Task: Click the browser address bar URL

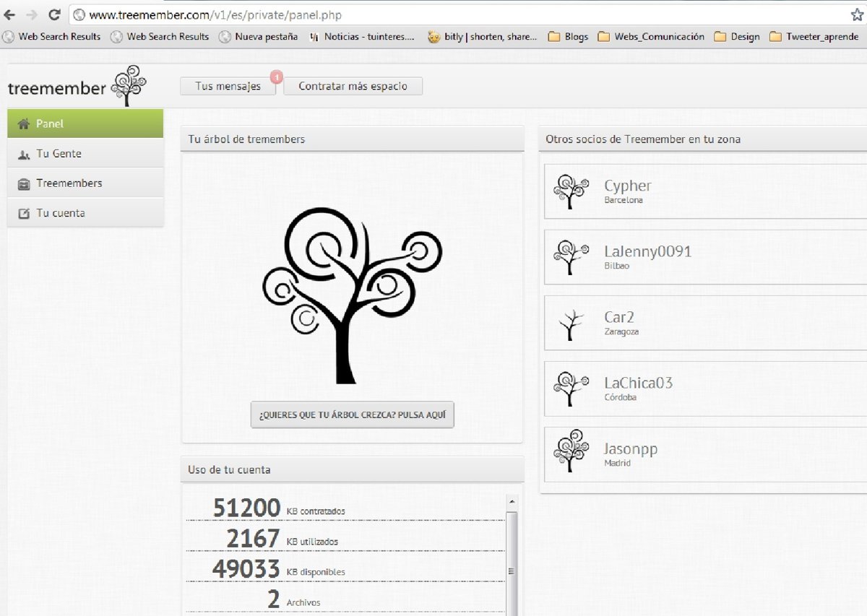Action: click(x=215, y=14)
